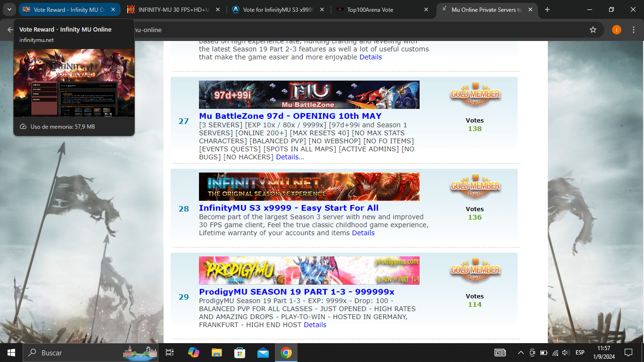Open InfinityMU S3 x9999 - Easy Start link
Viewport: 644px width, 362px height.
point(289,208)
